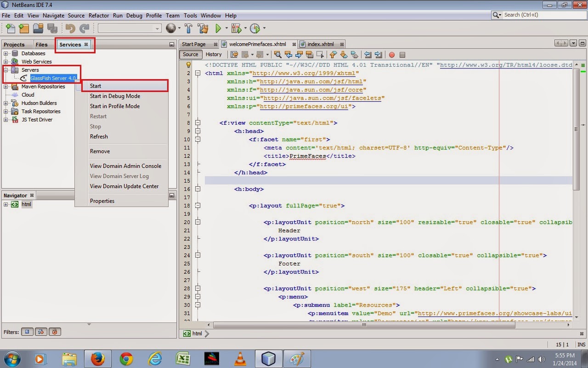Collapse code fold at line 8

coord(198,123)
